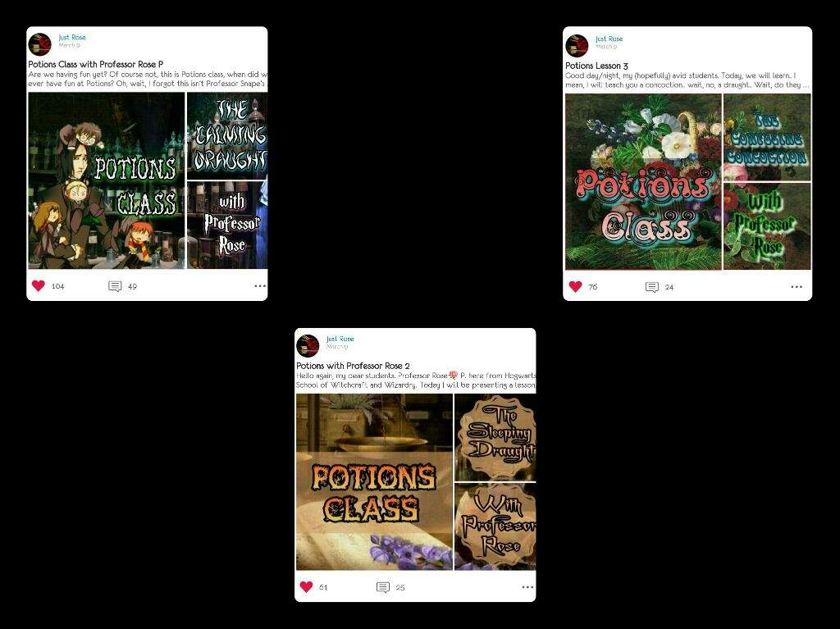Open more options for Potions with Professor Rose 2
Image resolution: width=840 pixels, height=629 pixels.
(527, 587)
